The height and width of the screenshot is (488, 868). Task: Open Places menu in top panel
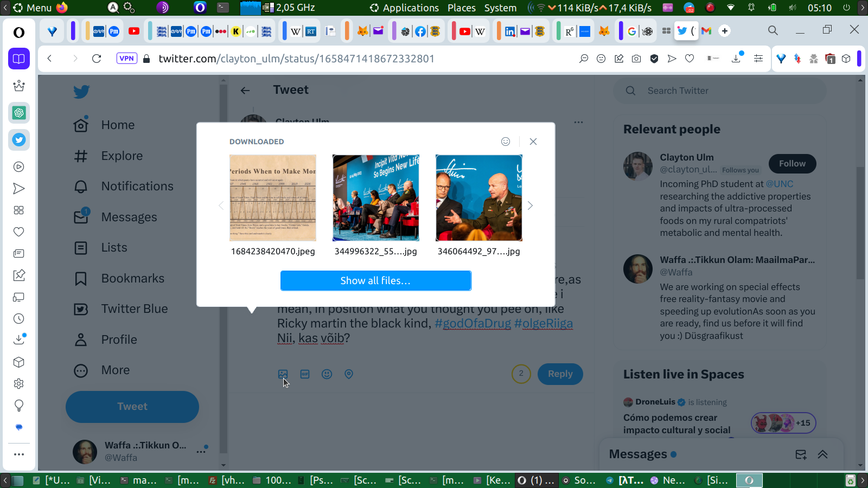(x=462, y=8)
